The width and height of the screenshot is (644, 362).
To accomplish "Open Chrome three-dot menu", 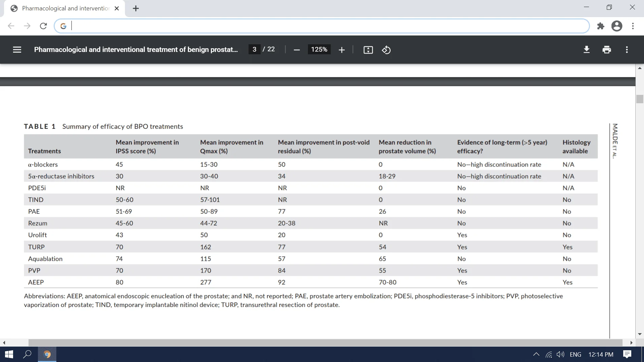I will (x=633, y=26).
